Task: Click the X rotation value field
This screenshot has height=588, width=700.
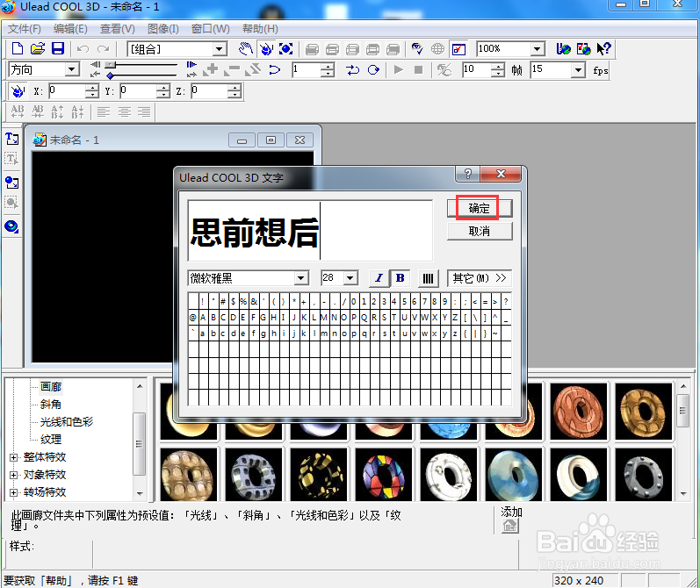Action: pos(67,91)
